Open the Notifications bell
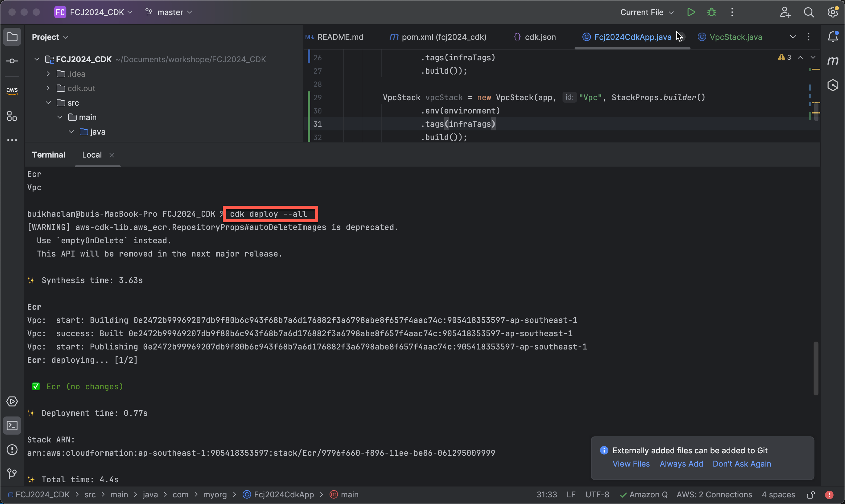 (833, 37)
